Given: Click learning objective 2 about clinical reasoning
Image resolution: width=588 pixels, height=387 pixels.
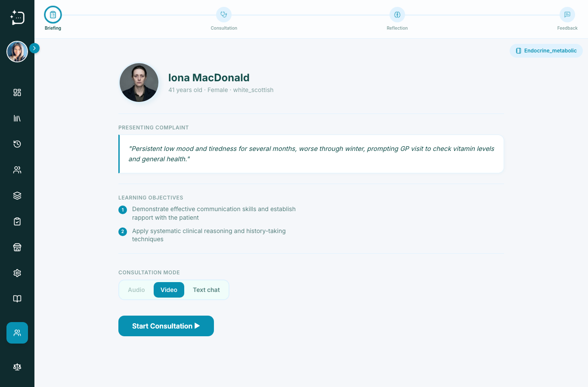Looking at the screenshot, I should (209, 235).
